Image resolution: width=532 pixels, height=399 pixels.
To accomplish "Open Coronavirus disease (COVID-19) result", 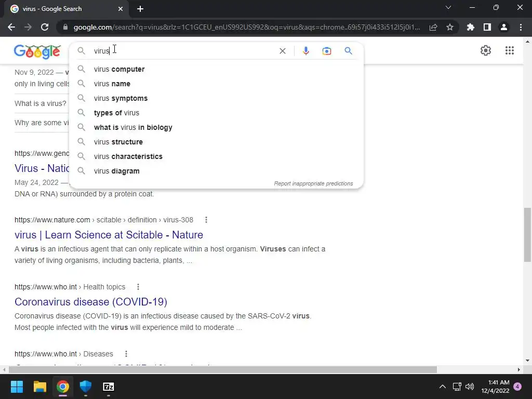I will (90, 302).
